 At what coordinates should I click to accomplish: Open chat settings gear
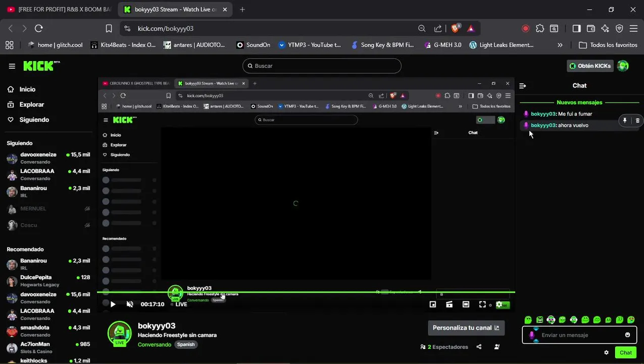click(606, 353)
